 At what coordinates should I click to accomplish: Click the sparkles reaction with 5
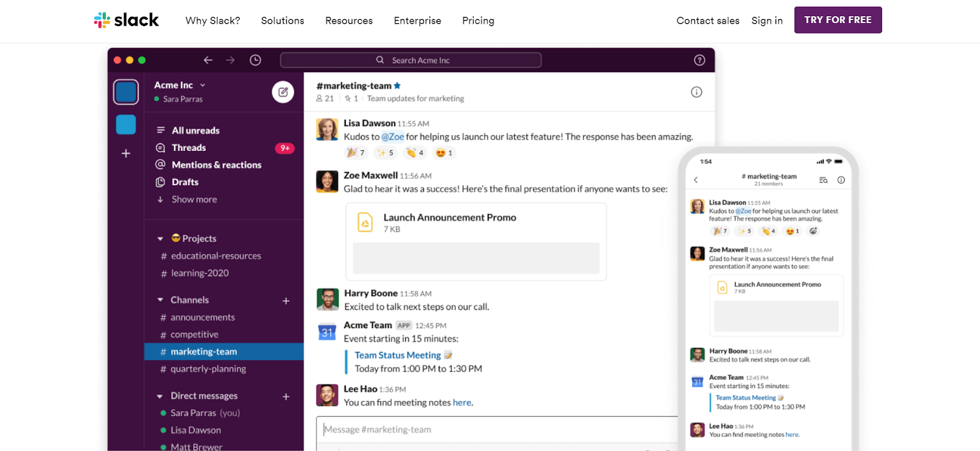click(385, 153)
